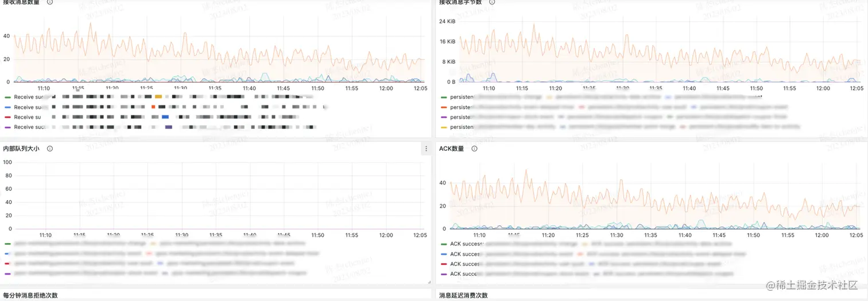Click the info icon beside ACK数量
Viewport: 868px width, 301px height.
tap(474, 148)
